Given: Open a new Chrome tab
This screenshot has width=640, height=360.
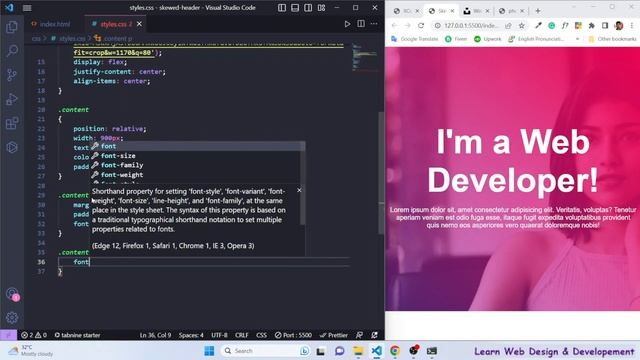Looking at the screenshot, I should click(x=538, y=11).
